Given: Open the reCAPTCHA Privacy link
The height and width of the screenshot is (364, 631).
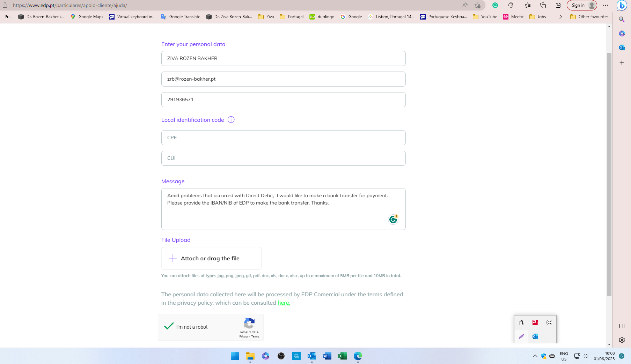Looking at the screenshot, I should coord(244,336).
